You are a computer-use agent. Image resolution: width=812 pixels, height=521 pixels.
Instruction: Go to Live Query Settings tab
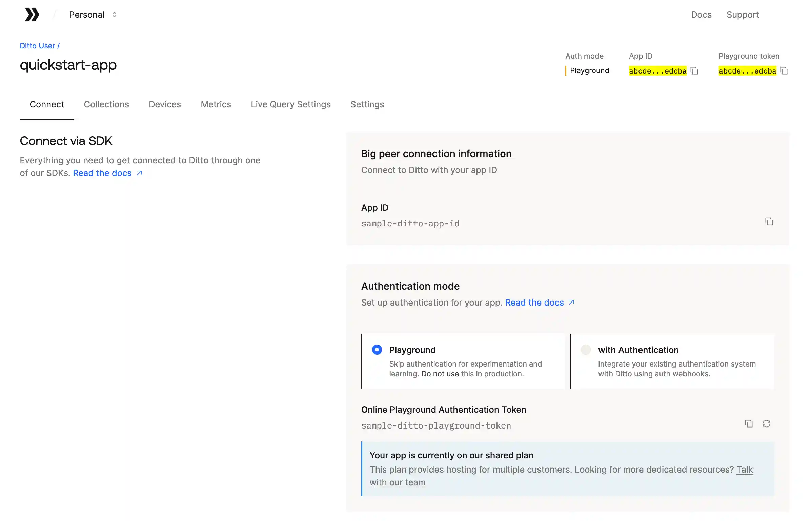coord(290,104)
